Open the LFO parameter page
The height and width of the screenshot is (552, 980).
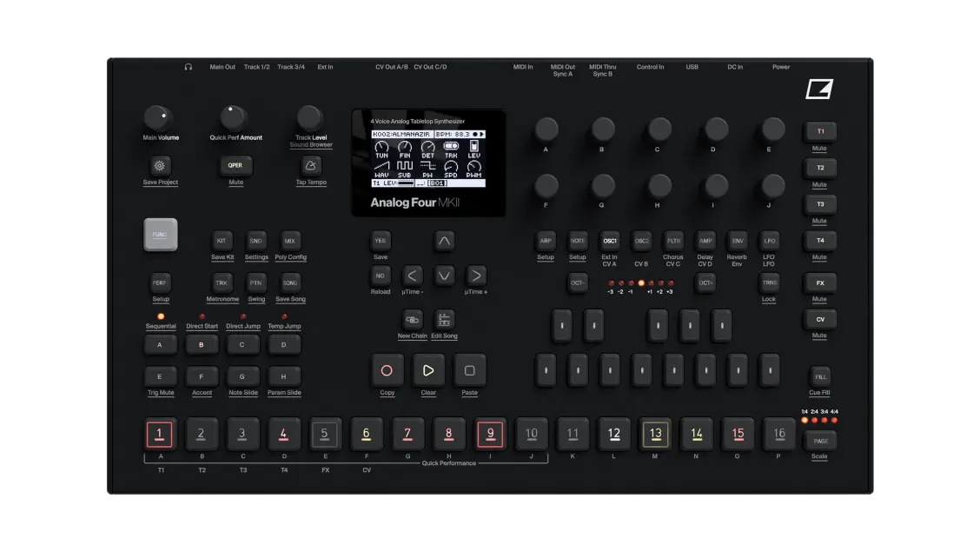pyautogui.click(x=770, y=241)
